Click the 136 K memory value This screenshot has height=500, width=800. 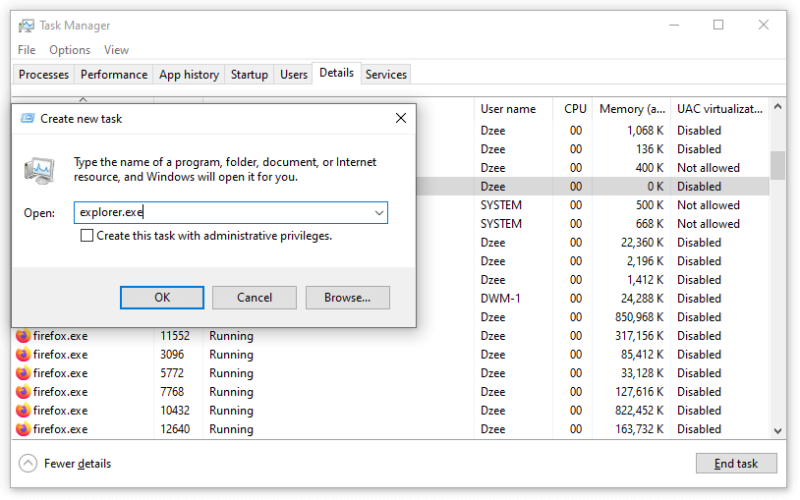coord(650,149)
